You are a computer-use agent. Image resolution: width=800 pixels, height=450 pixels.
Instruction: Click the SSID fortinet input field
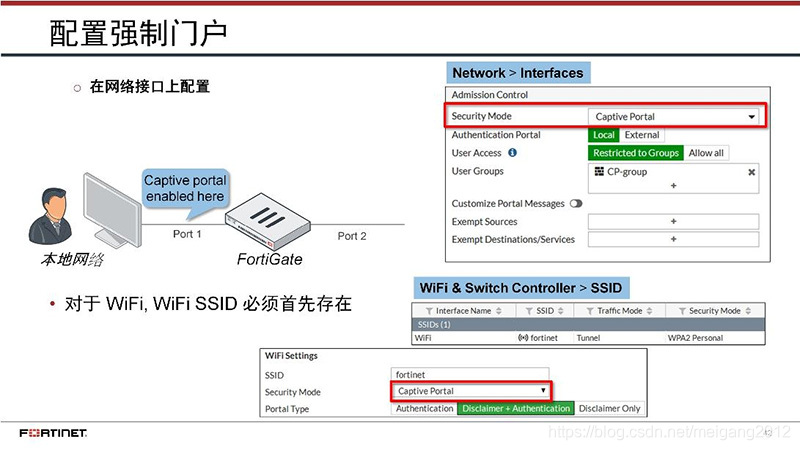coord(470,374)
